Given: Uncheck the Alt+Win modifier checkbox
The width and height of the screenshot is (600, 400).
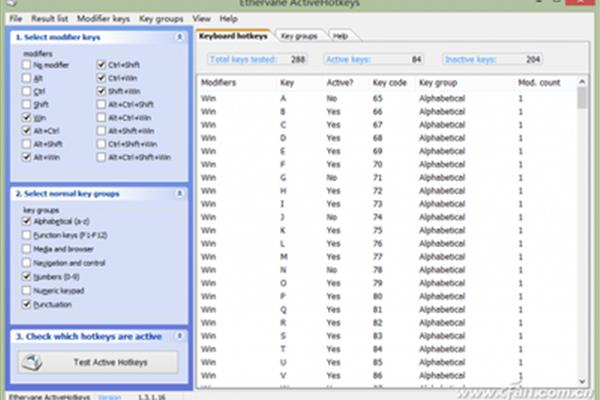Looking at the screenshot, I should pyautogui.click(x=26, y=157).
